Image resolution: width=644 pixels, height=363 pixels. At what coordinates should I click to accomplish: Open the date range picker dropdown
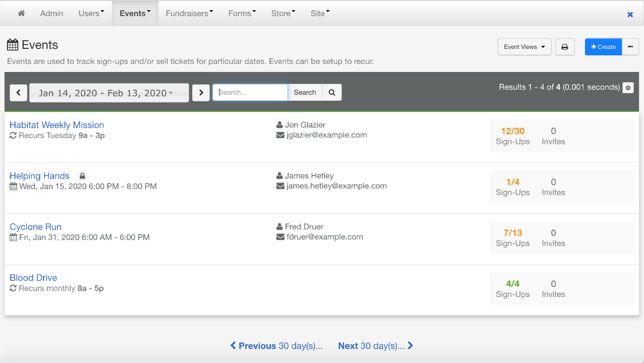[109, 92]
